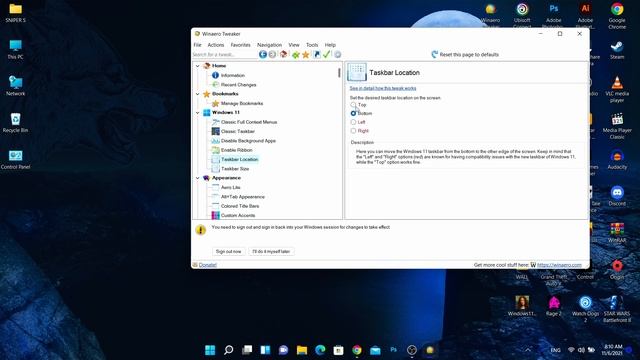Image resolution: width=640 pixels, height=360 pixels.
Task: Open Task View from the taskbar
Action: click(x=247, y=350)
